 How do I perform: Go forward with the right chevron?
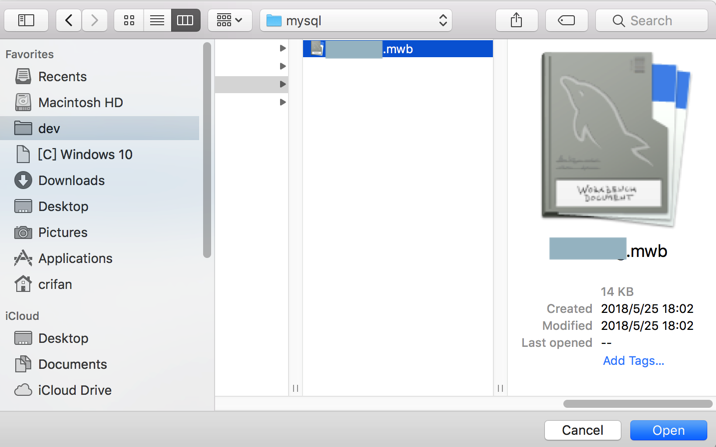pyautogui.click(x=95, y=21)
